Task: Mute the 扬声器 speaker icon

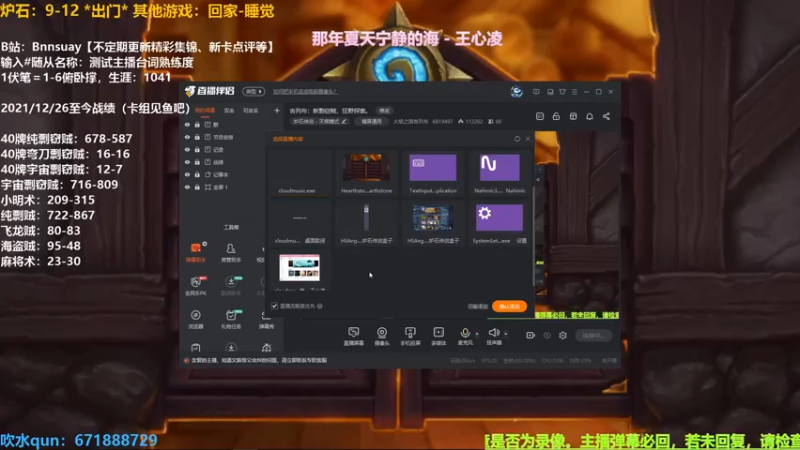Action: pos(493,334)
